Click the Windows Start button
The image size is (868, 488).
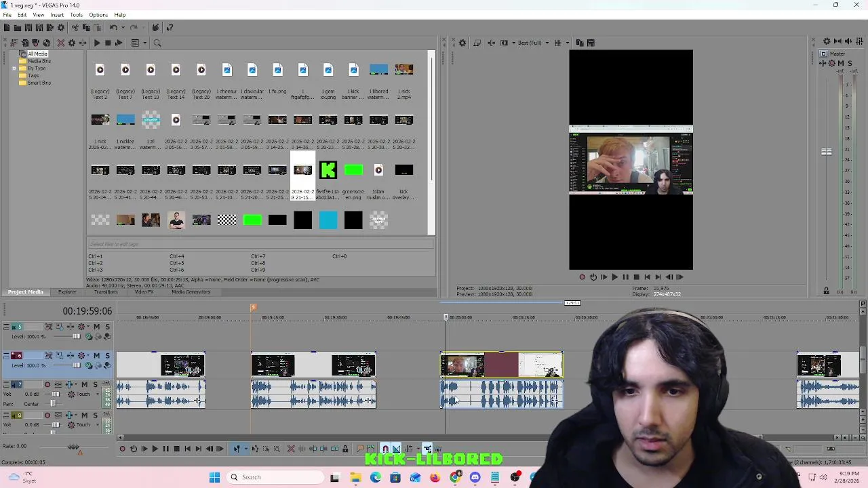pos(214,477)
